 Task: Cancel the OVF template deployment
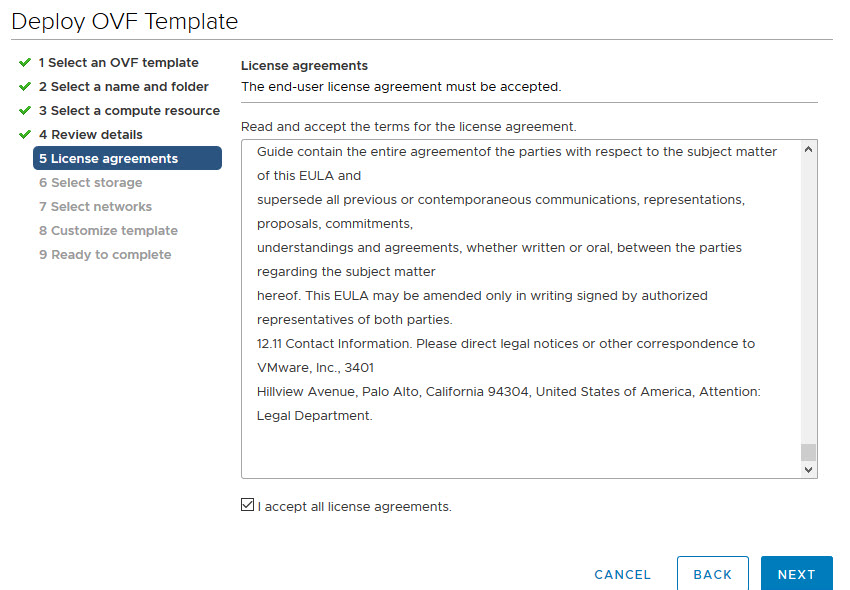point(622,575)
